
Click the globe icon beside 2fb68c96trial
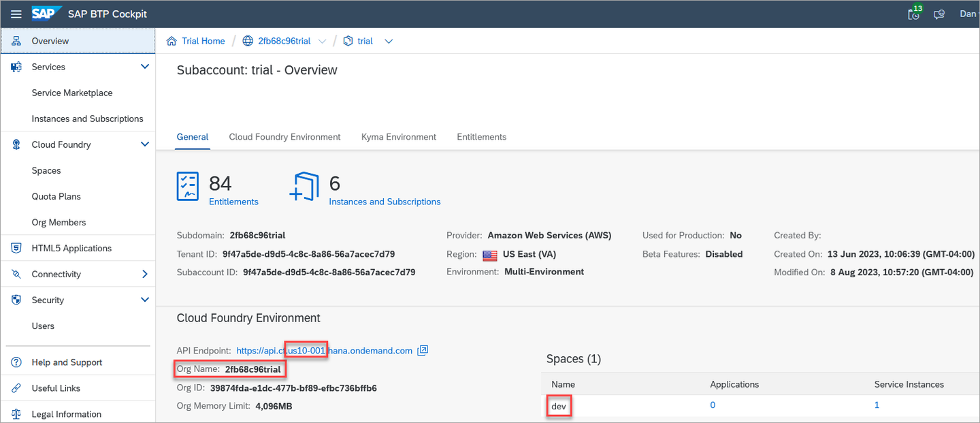248,41
